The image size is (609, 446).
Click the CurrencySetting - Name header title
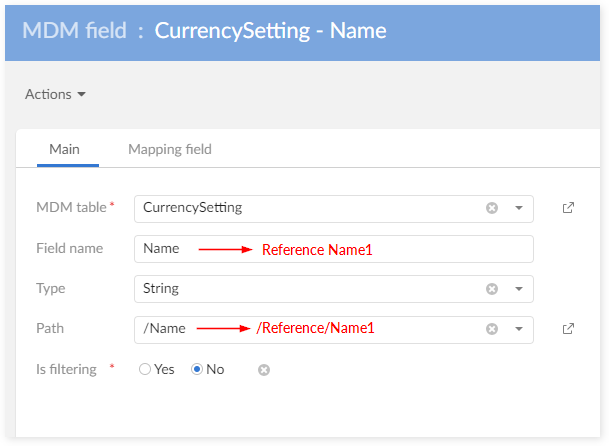(270, 30)
